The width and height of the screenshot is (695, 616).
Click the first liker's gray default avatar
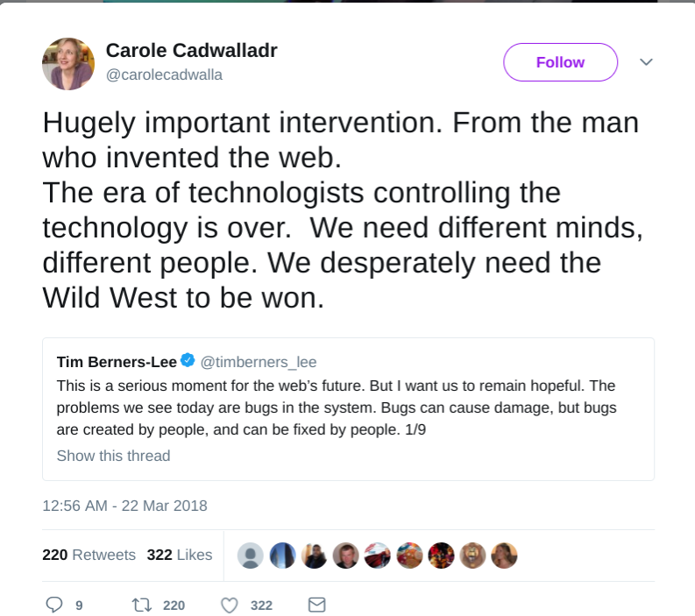[x=251, y=556]
